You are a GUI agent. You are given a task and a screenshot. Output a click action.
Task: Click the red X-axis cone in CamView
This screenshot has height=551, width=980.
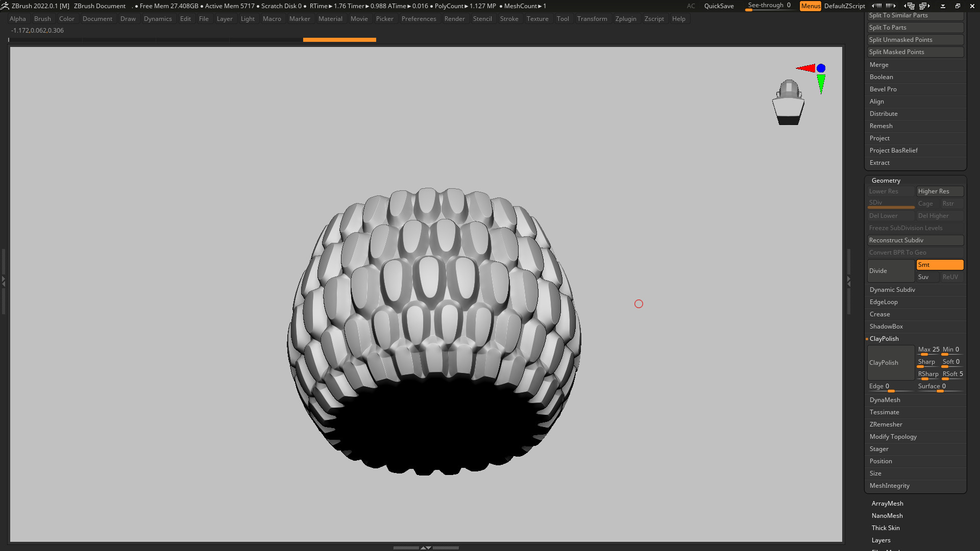(806, 68)
